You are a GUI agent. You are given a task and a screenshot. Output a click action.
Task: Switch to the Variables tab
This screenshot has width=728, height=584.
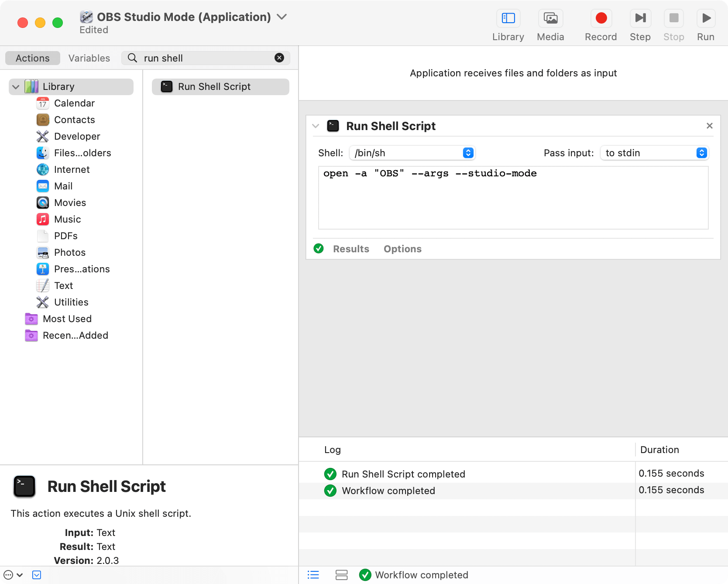(89, 58)
